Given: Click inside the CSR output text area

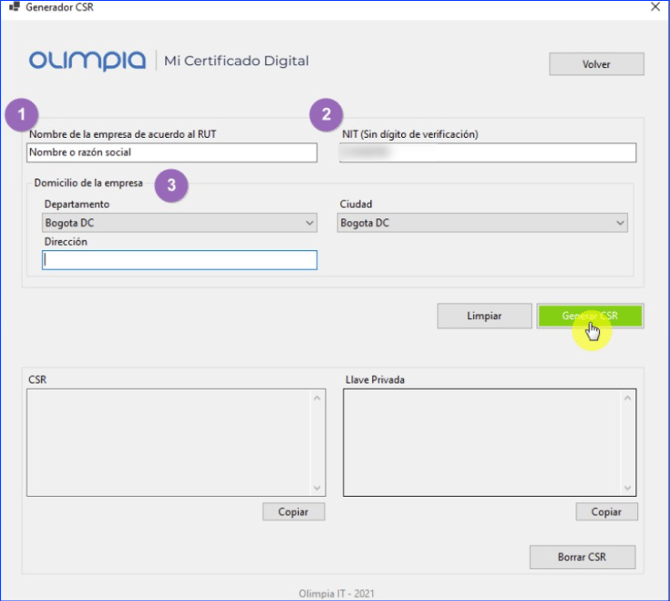Looking at the screenshot, I should coord(168,442).
